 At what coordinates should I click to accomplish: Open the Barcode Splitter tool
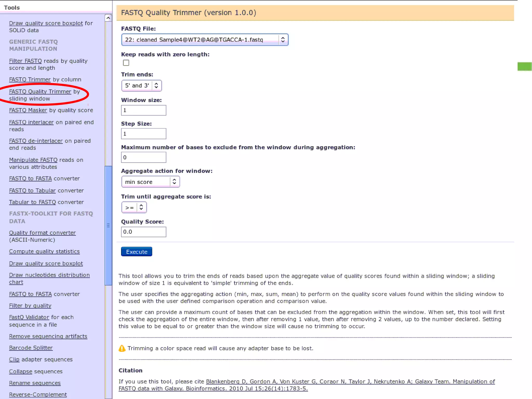(x=31, y=348)
